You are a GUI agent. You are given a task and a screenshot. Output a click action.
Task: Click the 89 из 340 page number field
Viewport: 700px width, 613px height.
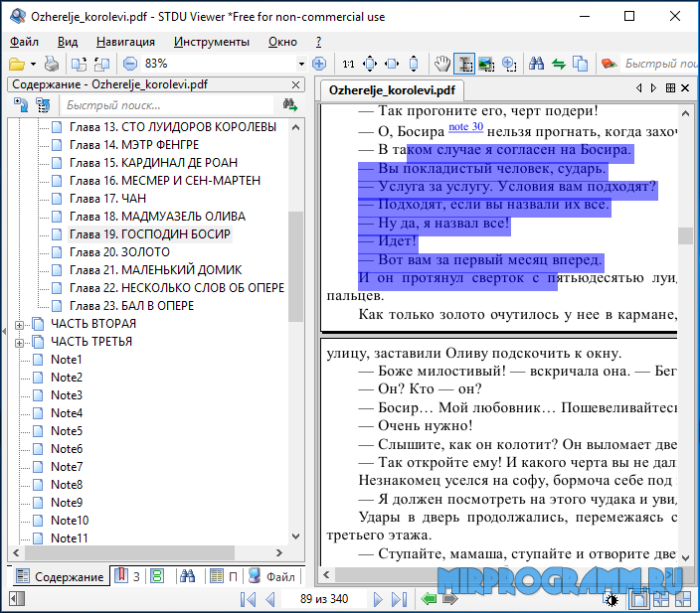[324, 599]
